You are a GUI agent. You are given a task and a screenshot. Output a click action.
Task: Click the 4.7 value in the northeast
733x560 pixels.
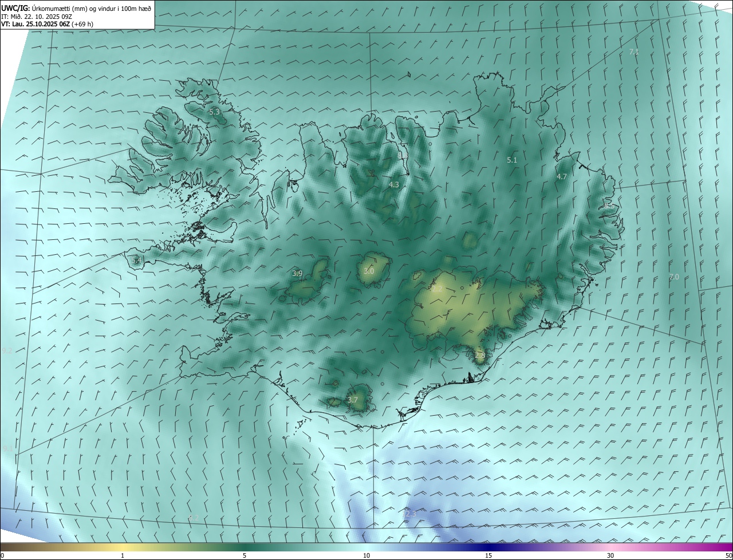click(x=562, y=177)
